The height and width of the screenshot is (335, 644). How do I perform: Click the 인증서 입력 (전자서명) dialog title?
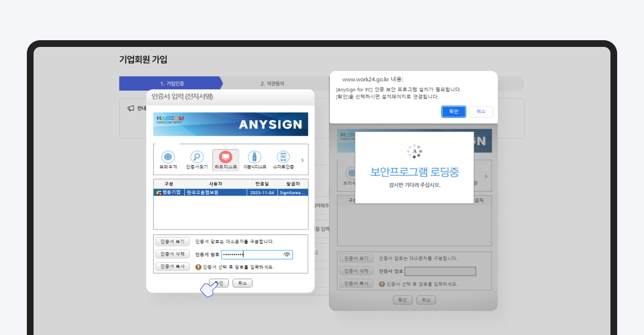point(182,96)
